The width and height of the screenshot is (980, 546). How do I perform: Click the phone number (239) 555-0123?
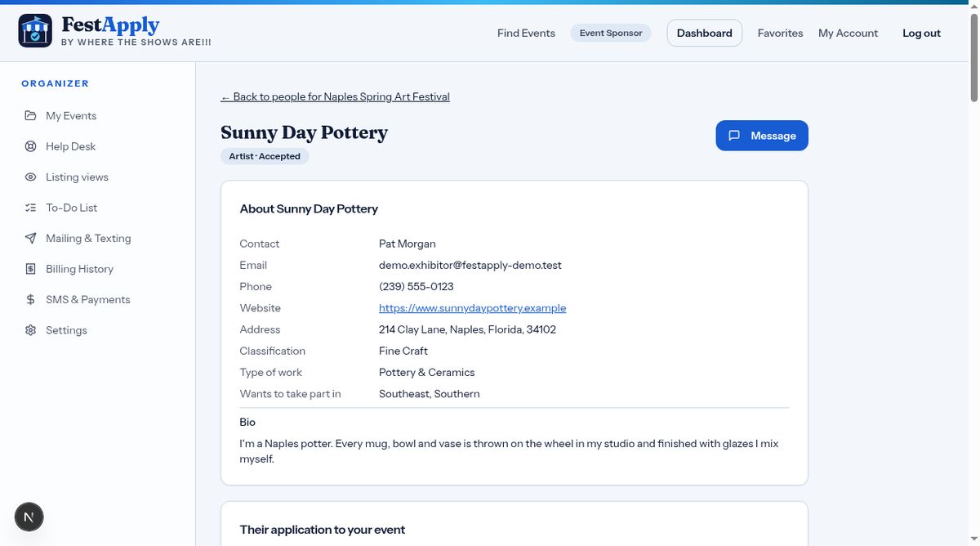[416, 286]
